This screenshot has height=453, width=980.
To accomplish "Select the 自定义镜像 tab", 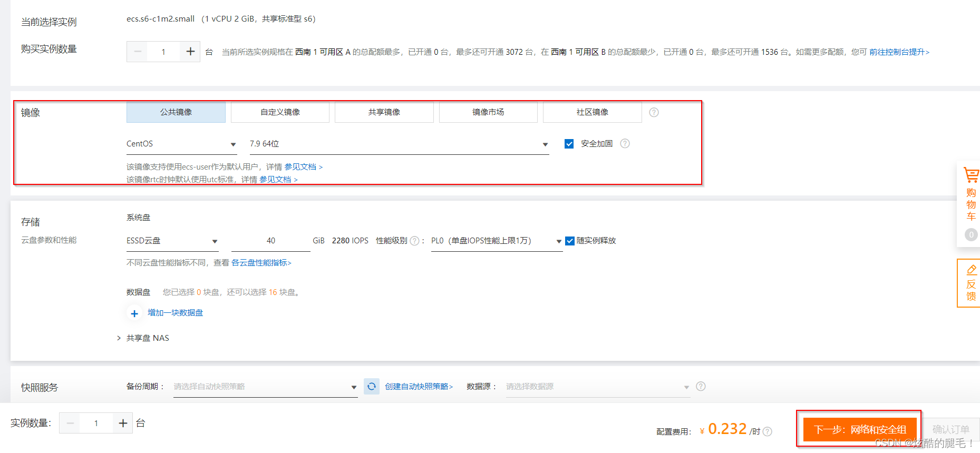I will click(280, 112).
